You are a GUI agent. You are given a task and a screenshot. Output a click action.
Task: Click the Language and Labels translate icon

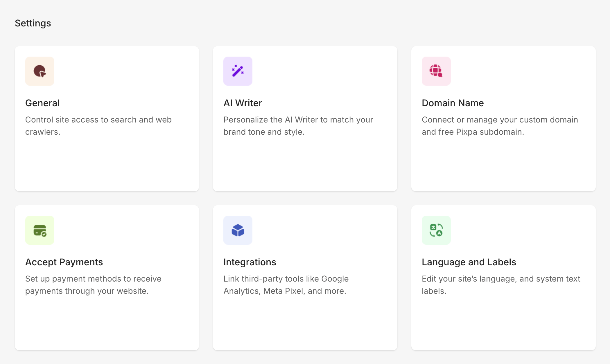(436, 230)
